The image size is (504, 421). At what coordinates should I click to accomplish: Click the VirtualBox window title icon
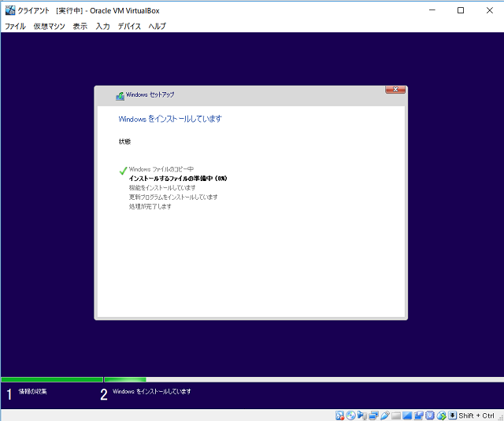point(10,10)
